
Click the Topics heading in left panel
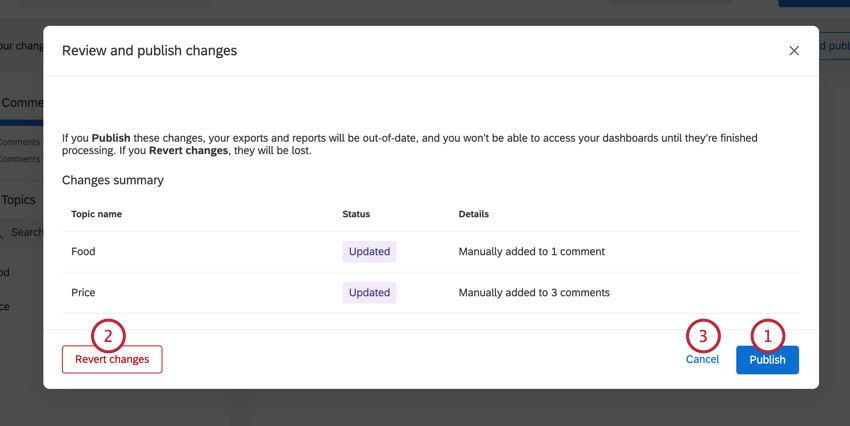(18, 200)
